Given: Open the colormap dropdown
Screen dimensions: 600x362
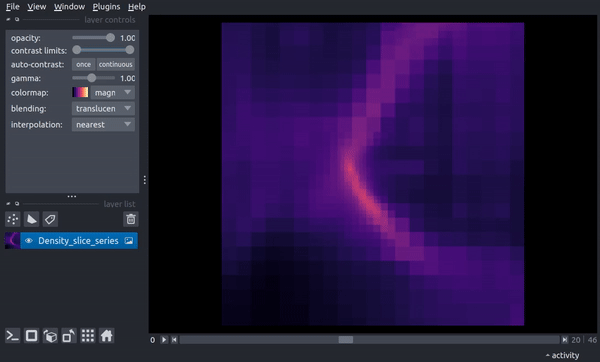Looking at the screenshot, I should (x=113, y=93).
